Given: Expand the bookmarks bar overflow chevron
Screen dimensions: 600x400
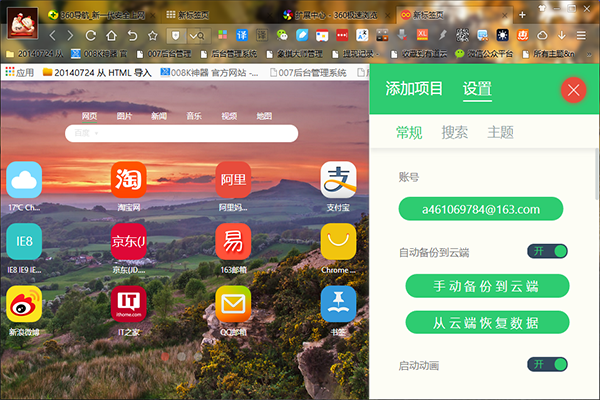Looking at the screenshot, I should click(x=589, y=55).
